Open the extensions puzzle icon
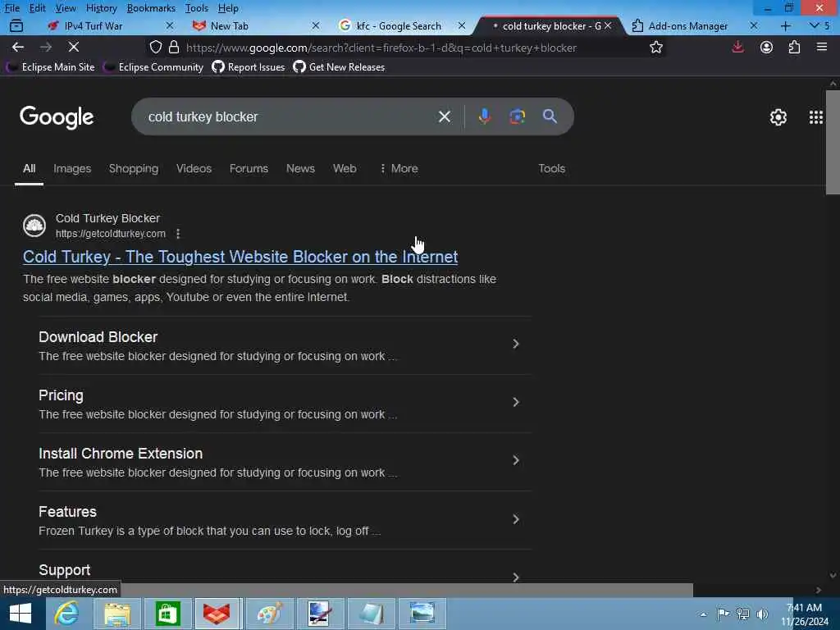This screenshot has height=630, width=840. [794, 47]
